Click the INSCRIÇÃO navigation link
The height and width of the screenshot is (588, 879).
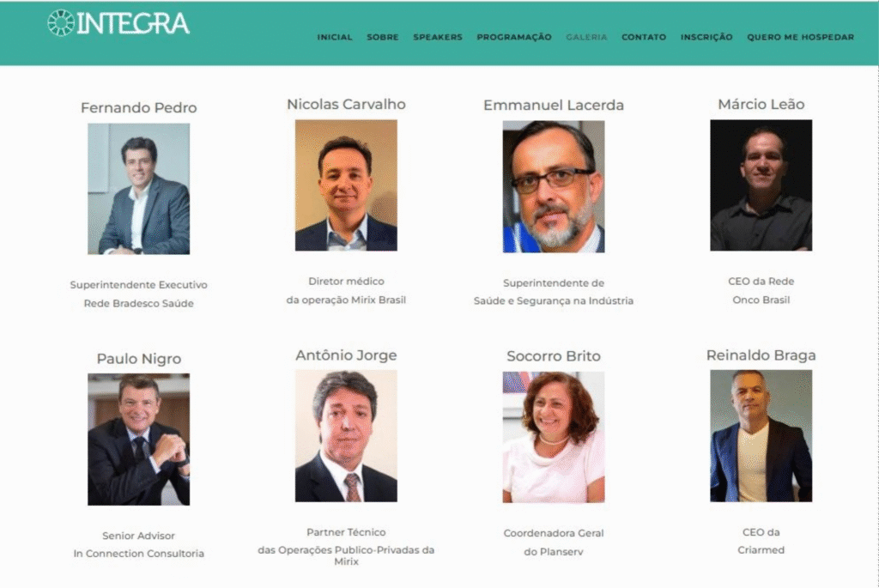point(706,37)
